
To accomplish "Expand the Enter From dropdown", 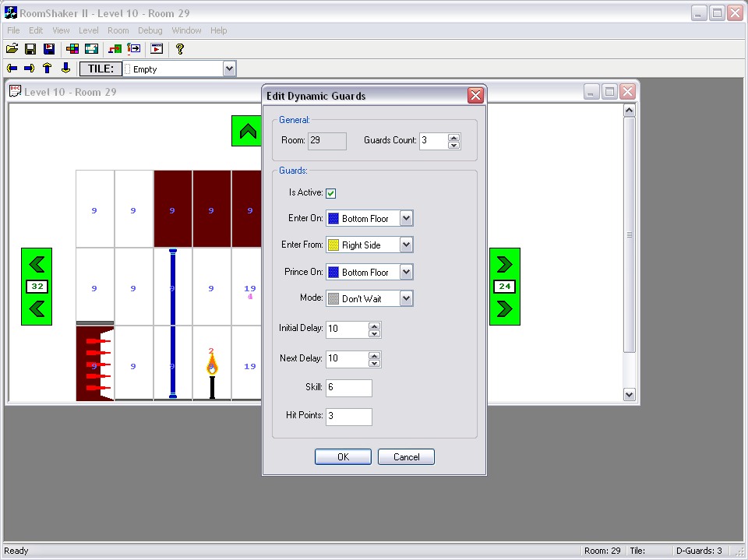I will click(406, 245).
